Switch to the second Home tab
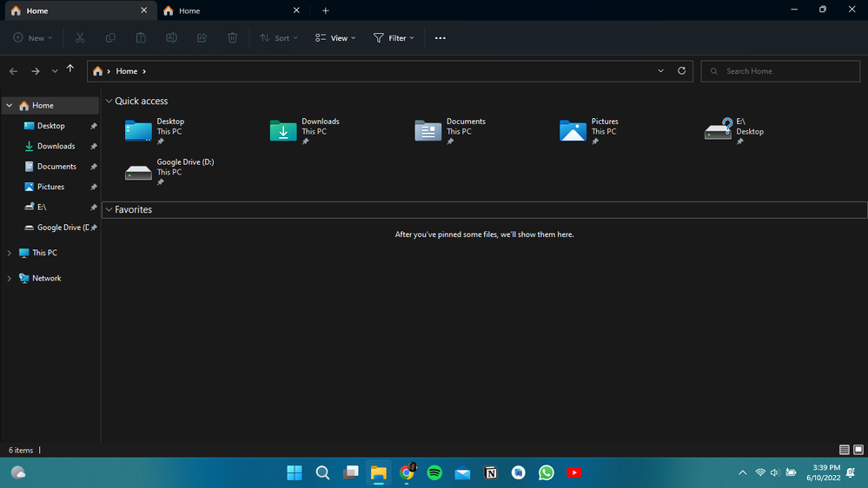Image resolution: width=868 pixels, height=488 pixels. [233, 10]
